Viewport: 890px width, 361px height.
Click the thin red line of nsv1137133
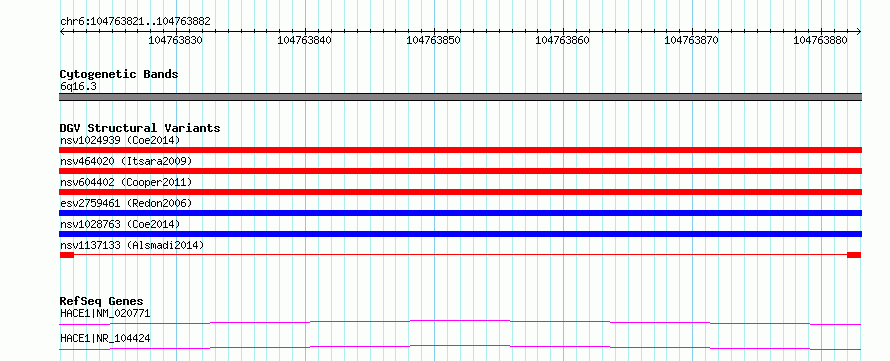[x=460, y=255]
